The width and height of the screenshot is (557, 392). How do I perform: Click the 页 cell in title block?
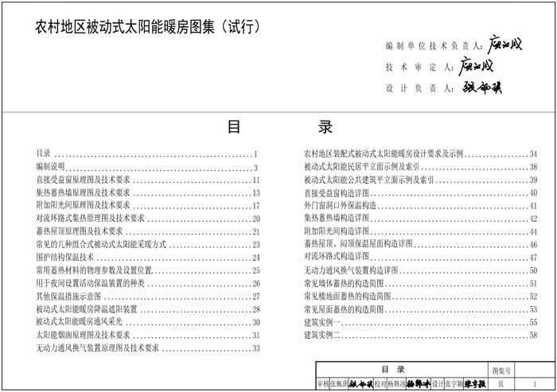[501, 383]
